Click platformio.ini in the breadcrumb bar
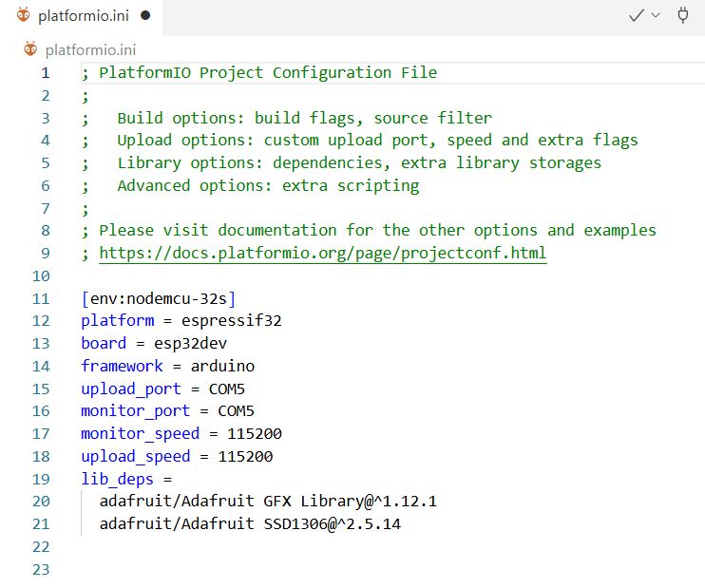 (x=90, y=50)
